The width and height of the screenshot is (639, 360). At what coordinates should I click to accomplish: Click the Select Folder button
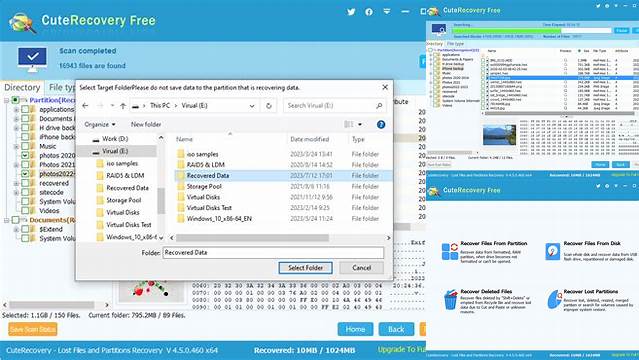(306, 268)
